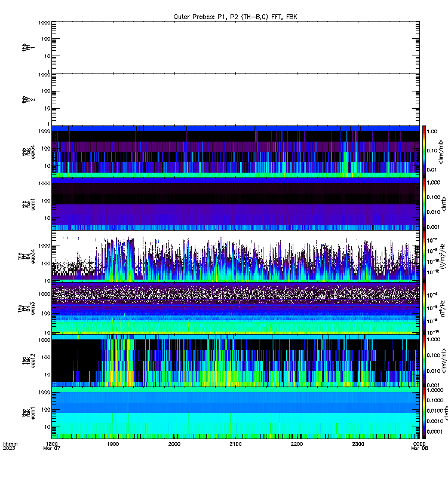This screenshot has height=478, width=448.
Task: Click the "0.0010" tick on the bottom color bar
Action: click(x=435, y=421)
